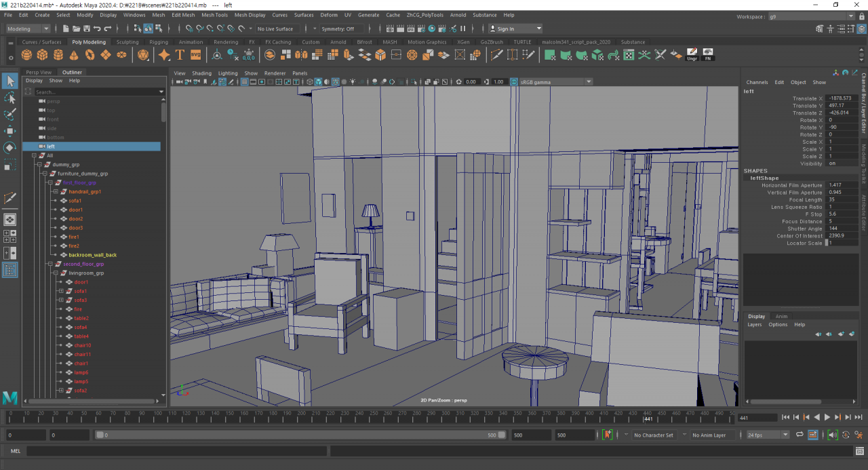The image size is (868, 470).
Task: Click the Save scene icon
Action: click(x=86, y=28)
